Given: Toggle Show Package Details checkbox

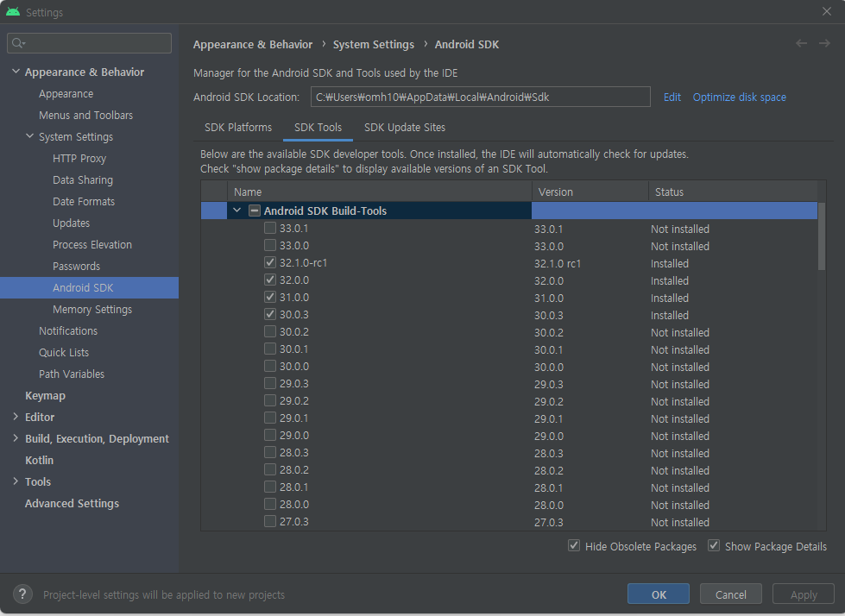Looking at the screenshot, I should [714, 546].
